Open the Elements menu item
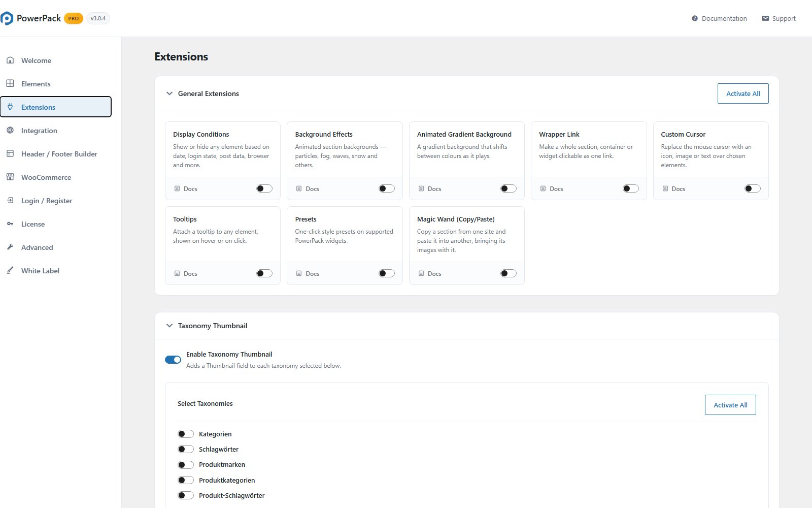812x508 pixels. pos(56,84)
